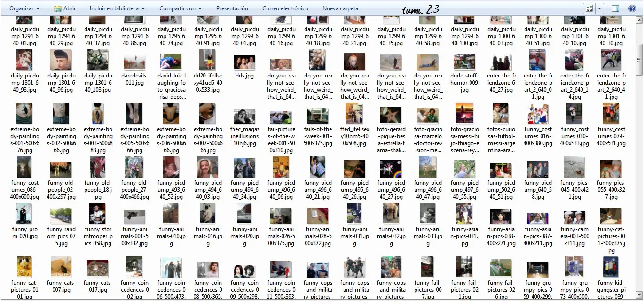Create a new folder with Nueva carpeta
The height and width of the screenshot is (301, 644).
pyautogui.click(x=340, y=8)
